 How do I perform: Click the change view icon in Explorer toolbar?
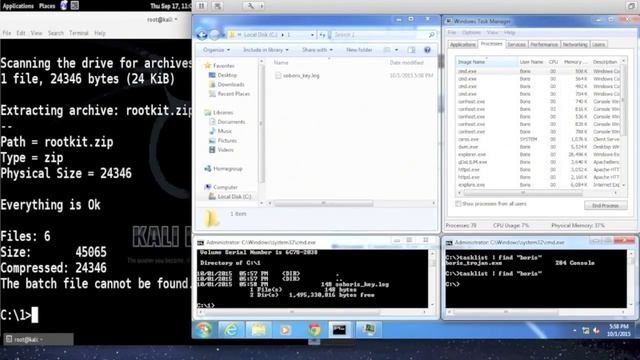coord(387,50)
